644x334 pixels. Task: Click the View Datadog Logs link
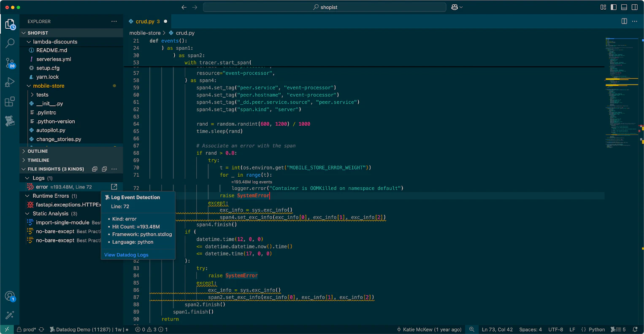pyautogui.click(x=126, y=255)
